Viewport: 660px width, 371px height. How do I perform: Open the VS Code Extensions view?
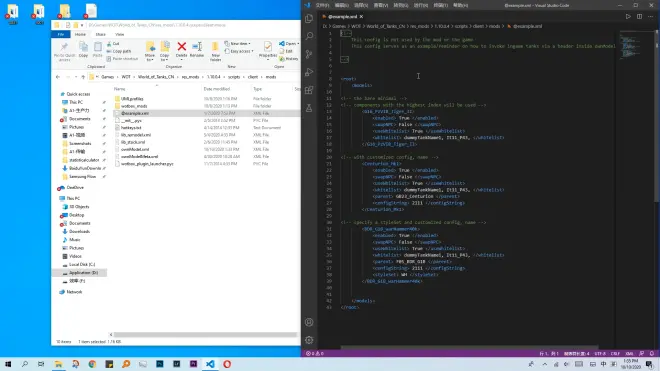[x=309, y=90]
